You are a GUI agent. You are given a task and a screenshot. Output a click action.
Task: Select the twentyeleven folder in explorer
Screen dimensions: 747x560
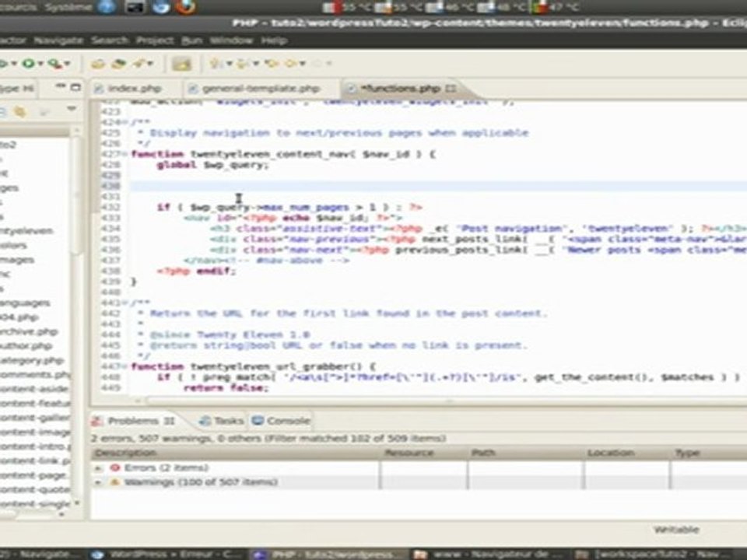(x=26, y=231)
